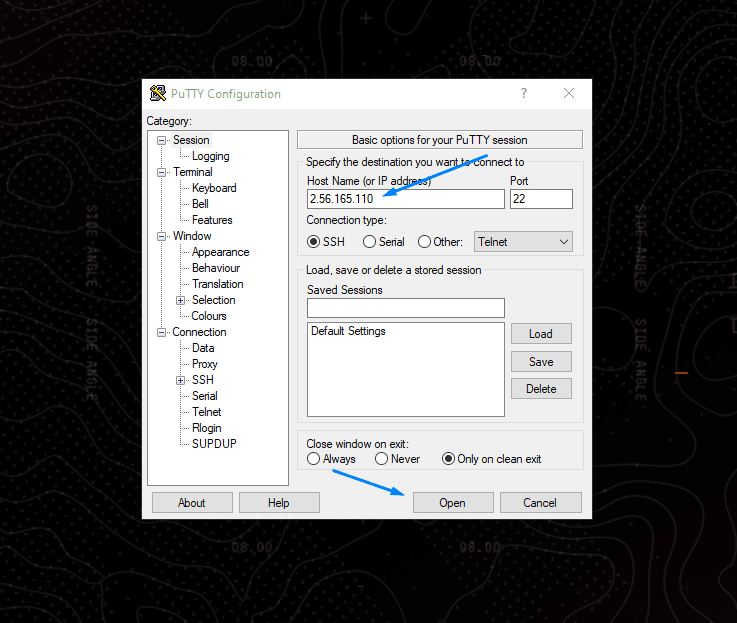The width and height of the screenshot is (737, 623).
Task: Expand the Selection tree node
Action: [x=180, y=300]
